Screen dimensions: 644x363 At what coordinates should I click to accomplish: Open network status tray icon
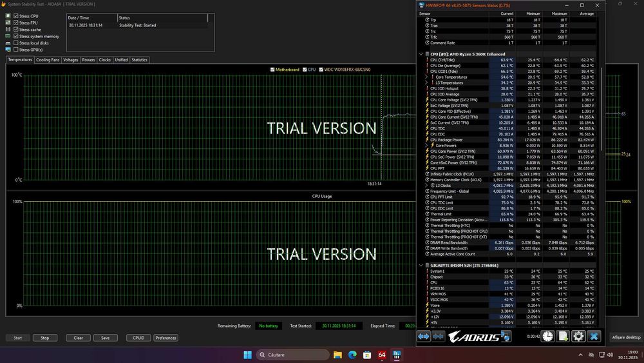tap(601, 355)
